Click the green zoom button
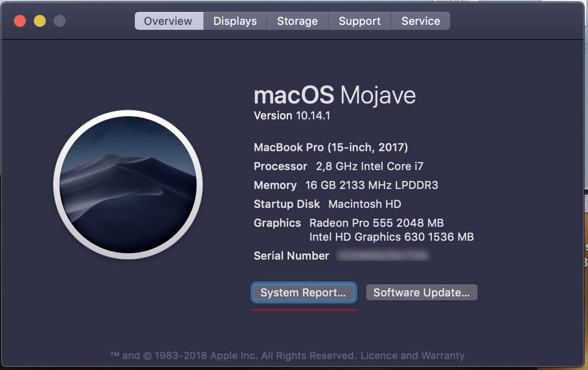Image resolution: width=588 pixels, height=370 pixels. (x=59, y=20)
